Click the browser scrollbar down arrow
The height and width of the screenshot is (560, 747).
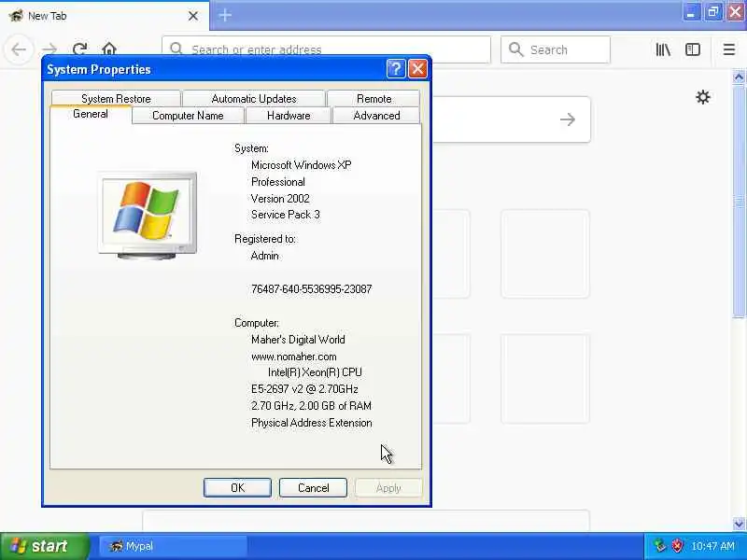(739, 524)
